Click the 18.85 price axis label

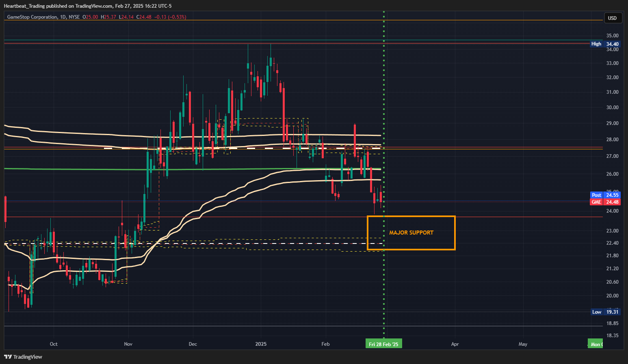(x=612, y=323)
